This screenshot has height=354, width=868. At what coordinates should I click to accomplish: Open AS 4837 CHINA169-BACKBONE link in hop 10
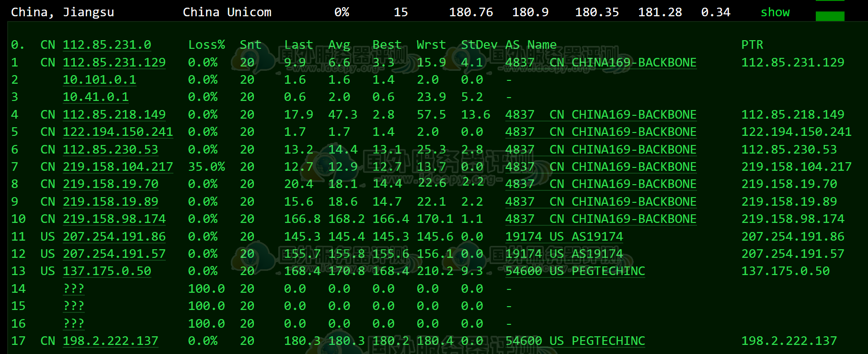coord(601,219)
